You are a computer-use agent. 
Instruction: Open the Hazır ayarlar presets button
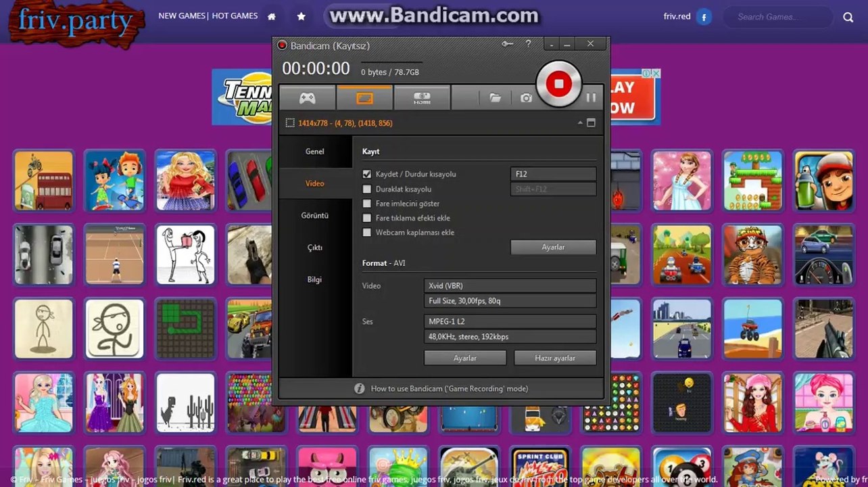pyautogui.click(x=555, y=358)
